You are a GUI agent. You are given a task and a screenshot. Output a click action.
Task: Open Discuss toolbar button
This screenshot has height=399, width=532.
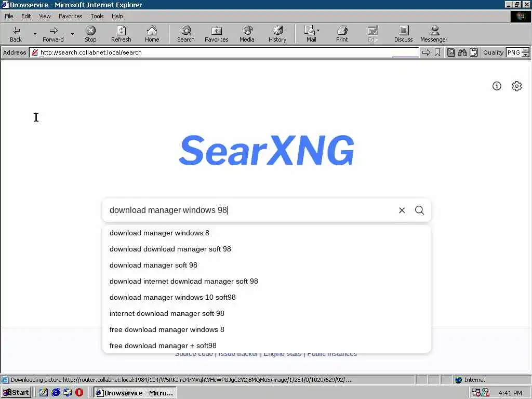(x=403, y=34)
